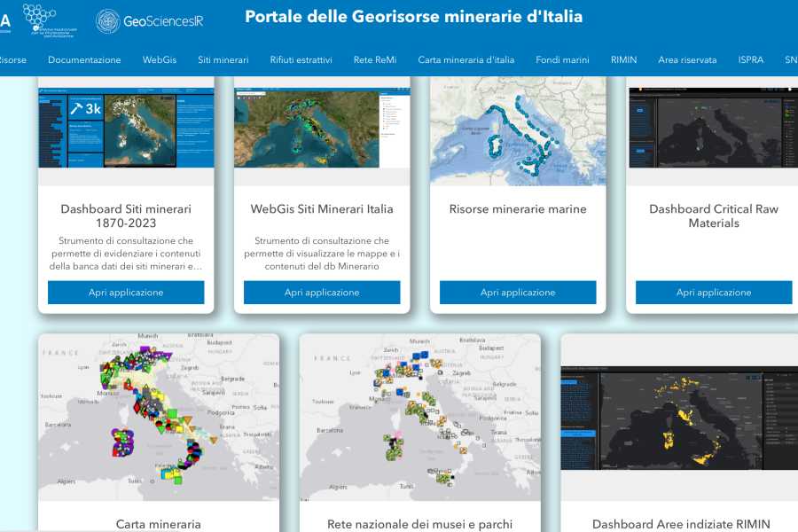Screen dimensions: 798x532
Task: Select Rifiuti estrattivi in navigation bar
Action: [x=301, y=60]
